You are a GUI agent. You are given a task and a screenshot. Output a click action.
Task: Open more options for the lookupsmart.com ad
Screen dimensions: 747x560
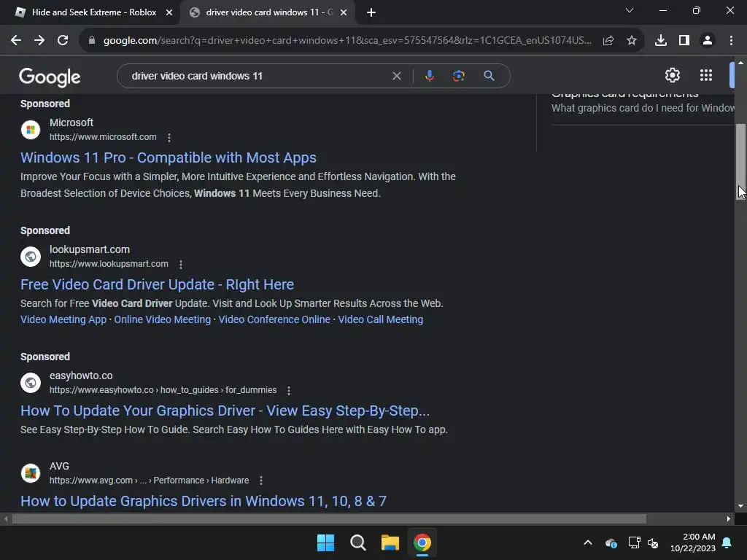181,264
